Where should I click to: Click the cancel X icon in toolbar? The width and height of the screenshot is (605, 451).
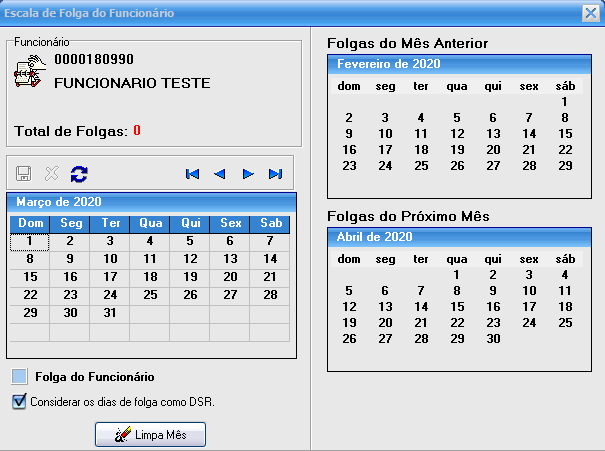click(53, 174)
